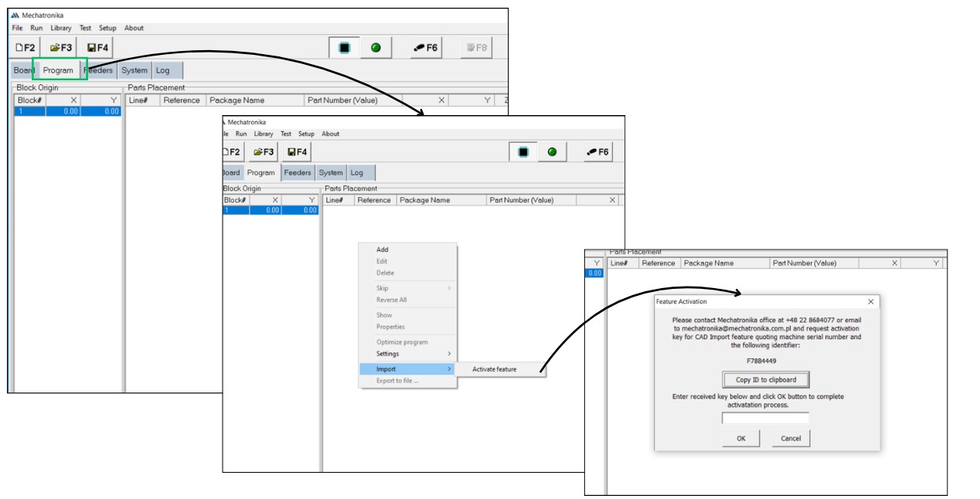Click OK in the Feature Activation dialog
The image size is (980, 499).
[741, 438]
